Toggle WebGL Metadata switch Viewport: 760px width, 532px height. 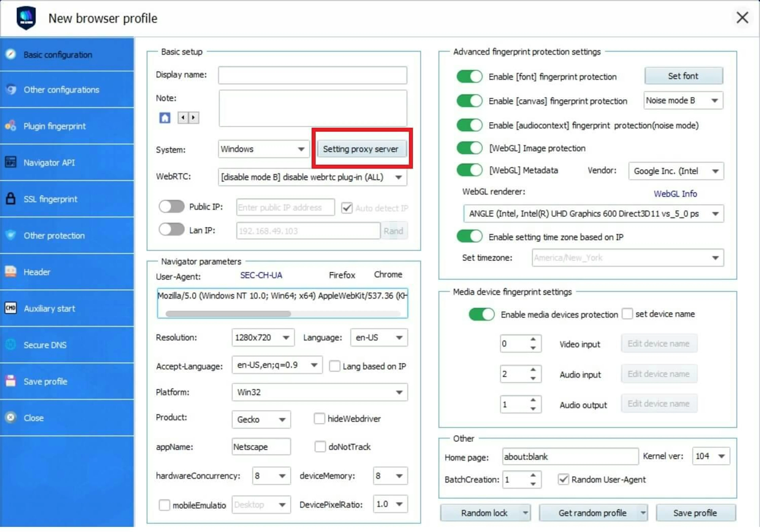(x=469, y=170)
